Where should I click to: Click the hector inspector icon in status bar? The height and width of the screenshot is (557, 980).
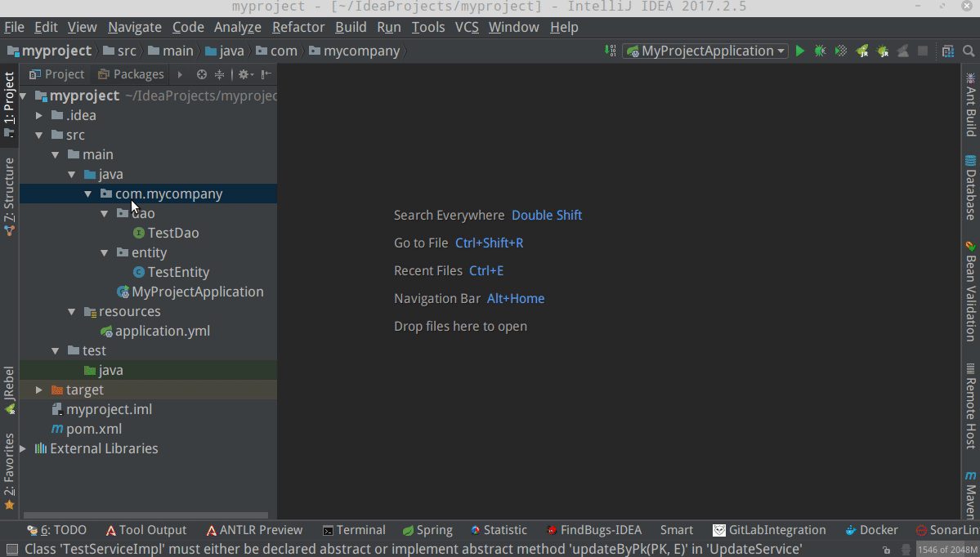pyautogui.click(x=906, y=550)
